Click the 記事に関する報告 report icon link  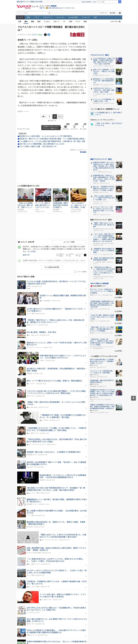[x=24, y=129]
